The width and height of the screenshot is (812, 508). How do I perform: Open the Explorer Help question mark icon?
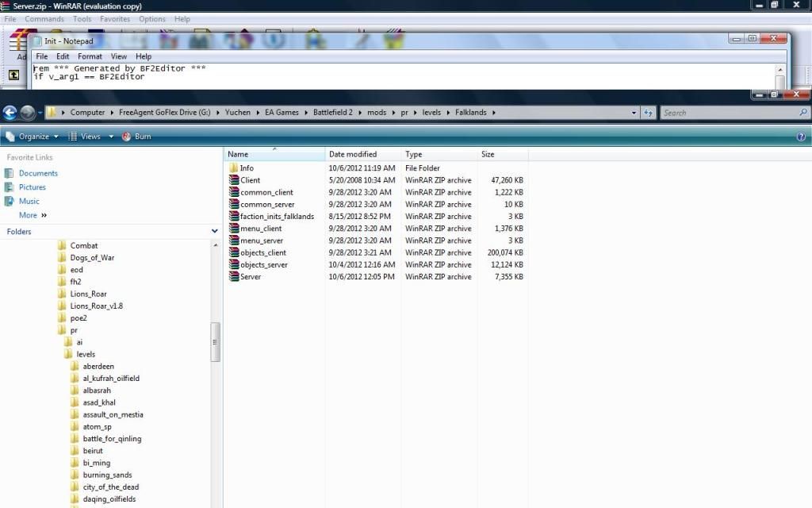pyautogui.click(x=801, y=137)
